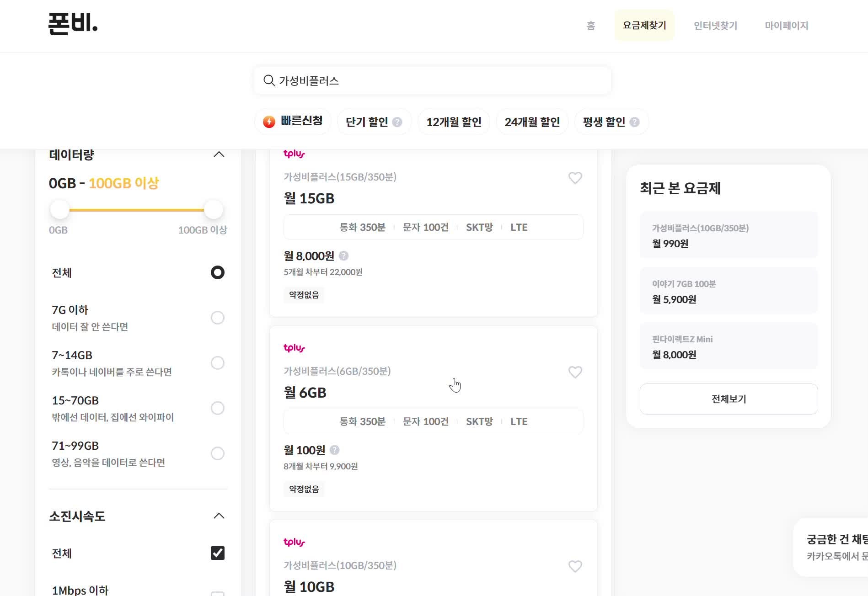The height and width of the screenshot is (596, 868).
Task: Open the 월 15GB plan card title
Action: [x=309, y=198]
